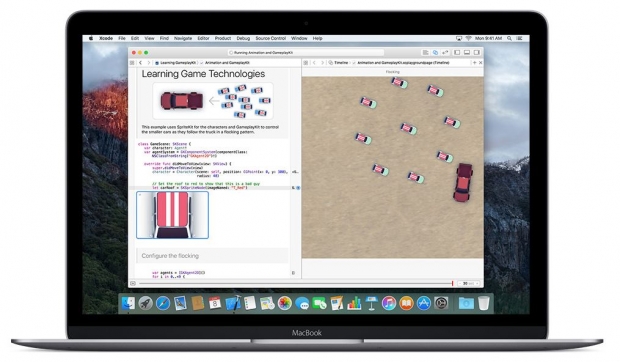Open the version editor view
This screenshot has width=620, height=362.
click(x=445, y=53)
